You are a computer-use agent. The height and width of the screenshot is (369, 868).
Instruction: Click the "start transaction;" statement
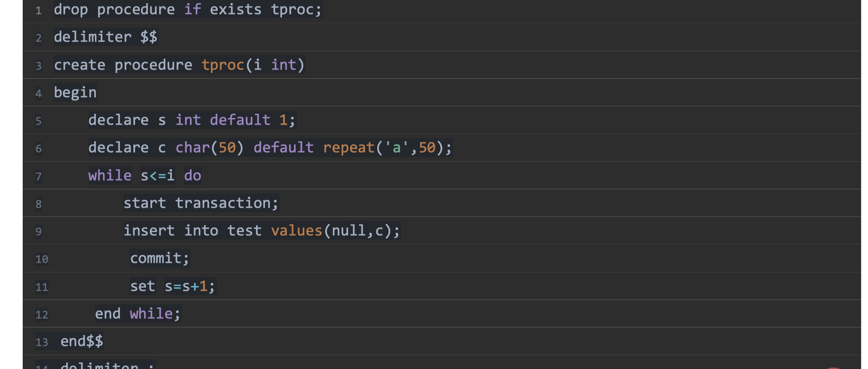click(201, 203)
